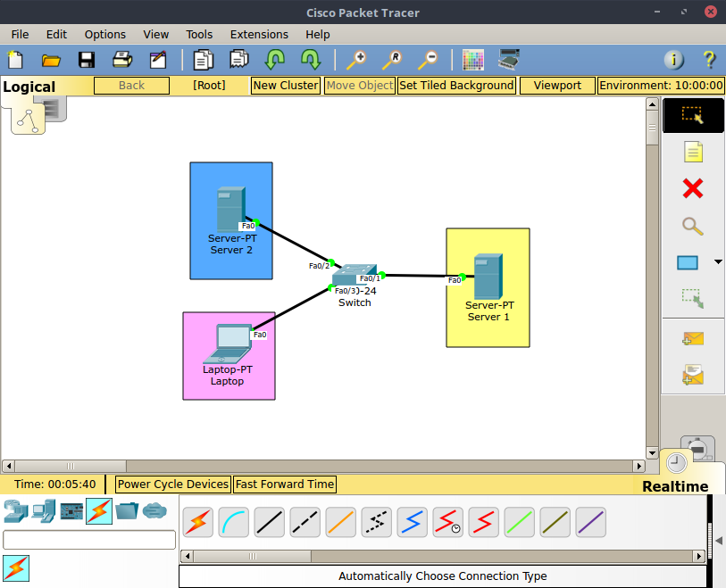726x588 pixels.
Task: Click the workspace vertical scrollbar
Action: point(652,278)
